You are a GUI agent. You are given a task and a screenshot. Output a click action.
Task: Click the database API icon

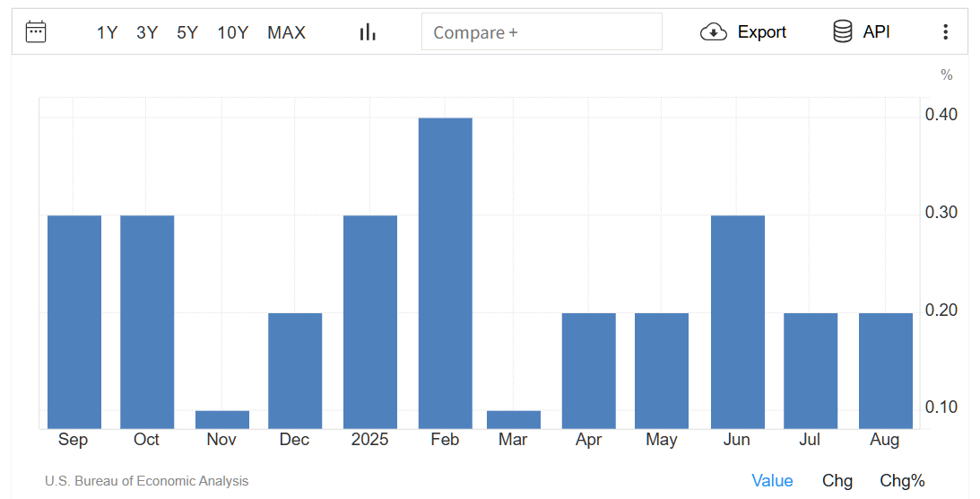coord(842,32)
